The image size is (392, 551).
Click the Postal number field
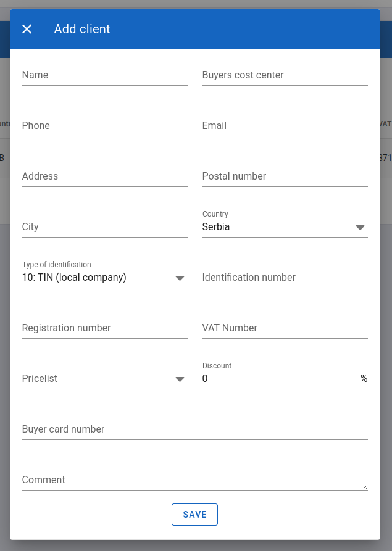285,176
